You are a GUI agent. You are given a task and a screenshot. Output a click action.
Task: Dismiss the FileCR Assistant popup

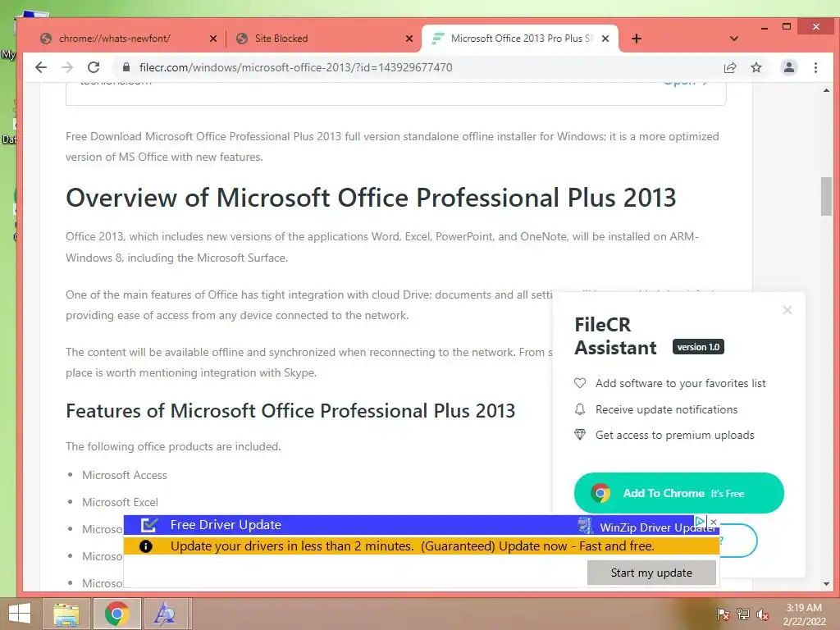coord(787,310)
